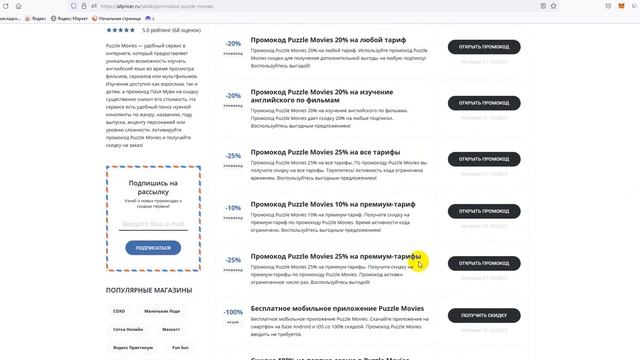The width and height of the screenshot is (640, 360).
Task: Click the address bar URL field
Action: coord(314,6)
